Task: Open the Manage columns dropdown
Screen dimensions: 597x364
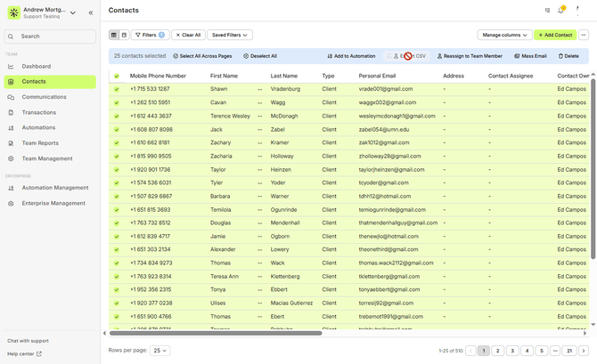Action: 503,35
